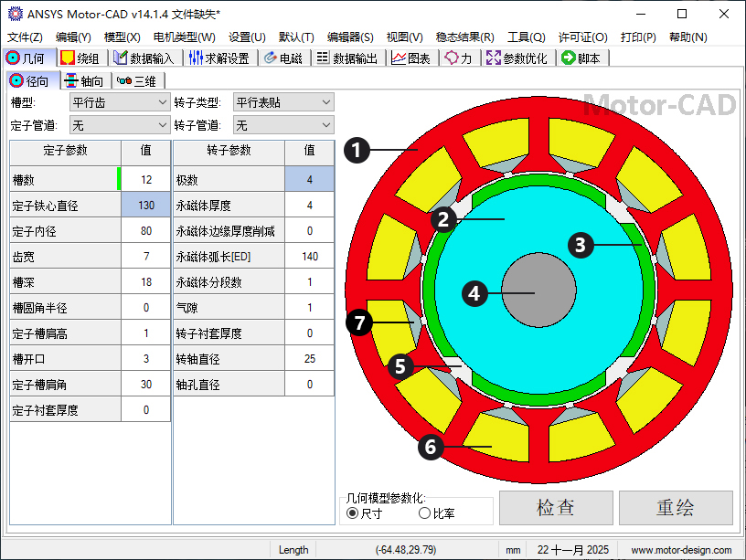Open the 数据输出 tab
The image size is (746, 560).
(x=347, y=58)
